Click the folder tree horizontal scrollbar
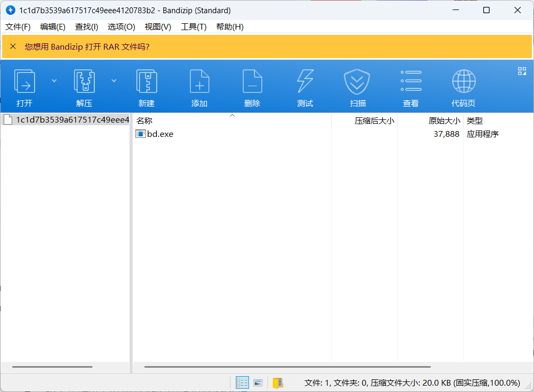The image size is (534, 392). (x=52, y=367)
